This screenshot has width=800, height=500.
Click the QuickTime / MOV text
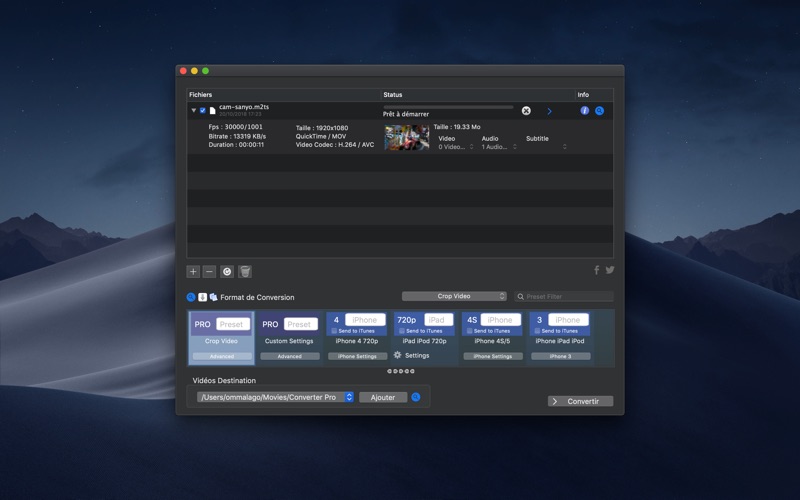coord(321,136)
